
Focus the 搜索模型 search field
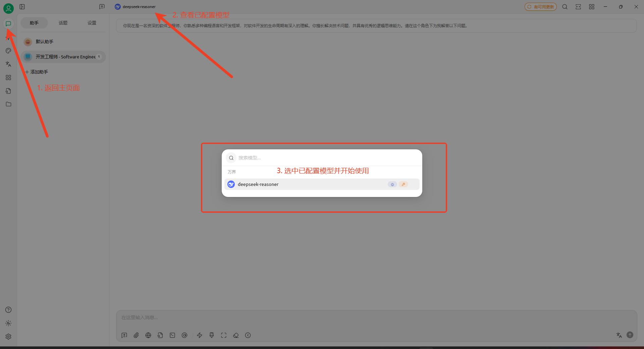(327, 158)
